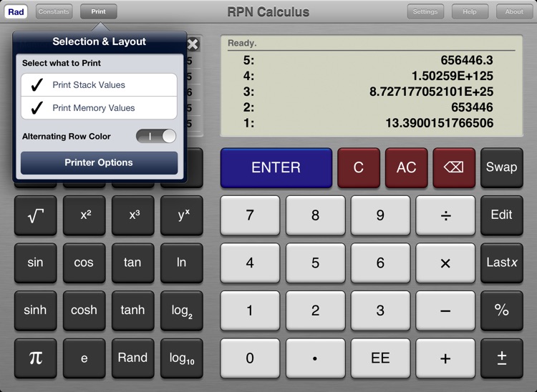Tap the y to the x power key
Viewport: 537px width, 392px height.
coord(182,215)
